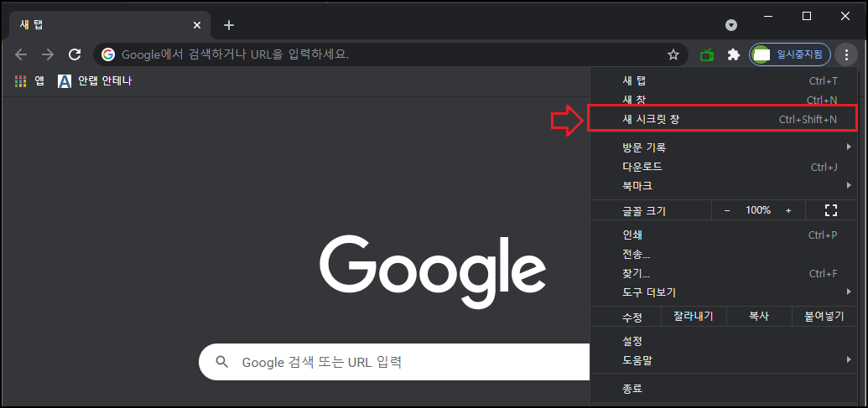Enter fullscreen with the square brackets icon
Viewport: 868px width, 408px height.
pos(831,210)
